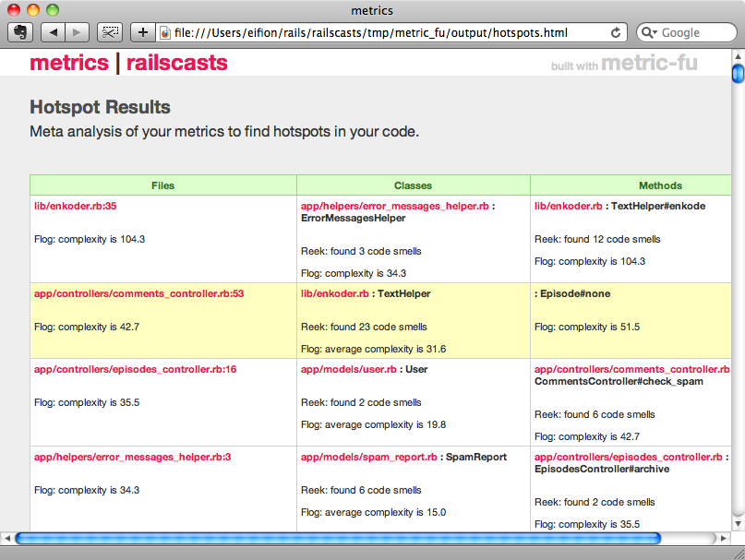Screen dimensions: 745x560
Task: Open episodes_controller.rb archive method link
Action: pos(628,457)
